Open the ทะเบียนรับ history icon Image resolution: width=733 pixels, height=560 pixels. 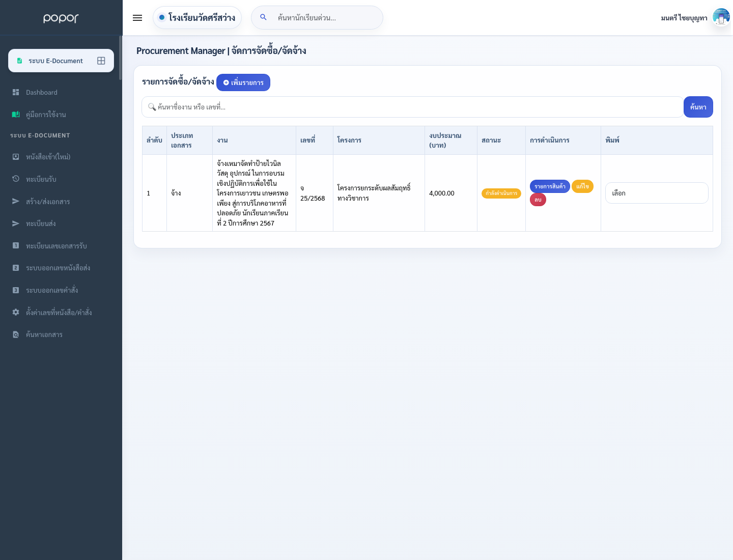(16, 179)
